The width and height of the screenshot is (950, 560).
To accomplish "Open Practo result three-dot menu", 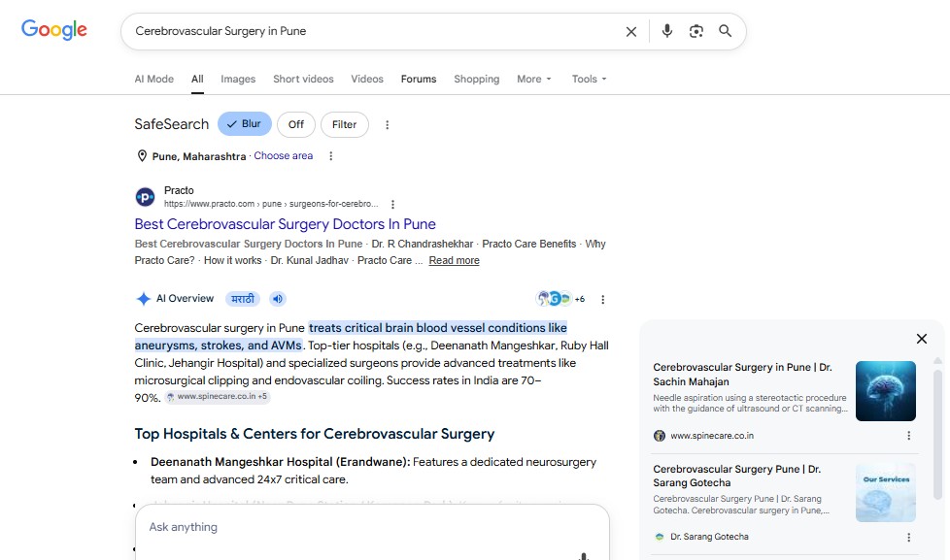I will click(x=392, y=204).
